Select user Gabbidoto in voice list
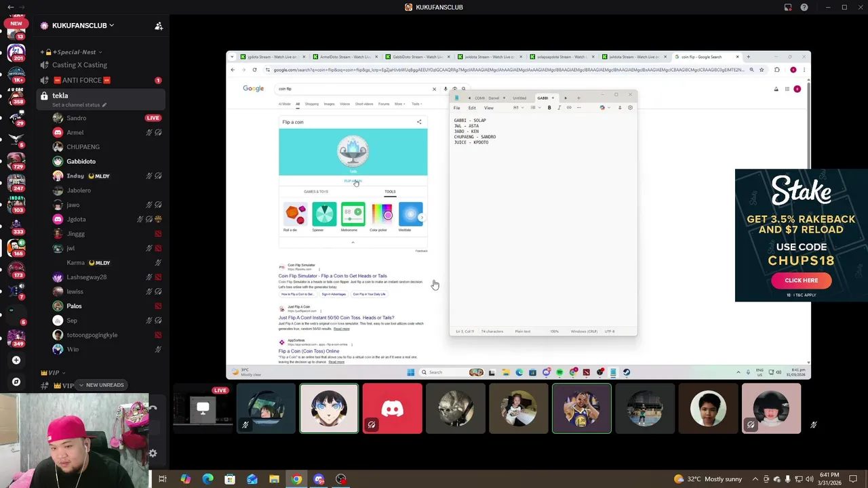Viewport: 868px width, 488px height. coord(81,161)
